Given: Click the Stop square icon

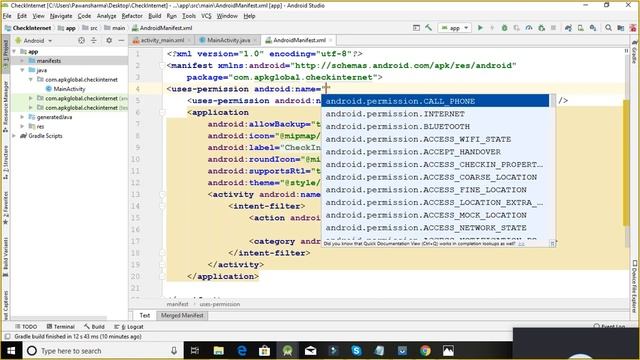Looking at the screenshot, I should pyautogui.click(x=553, y=28).
